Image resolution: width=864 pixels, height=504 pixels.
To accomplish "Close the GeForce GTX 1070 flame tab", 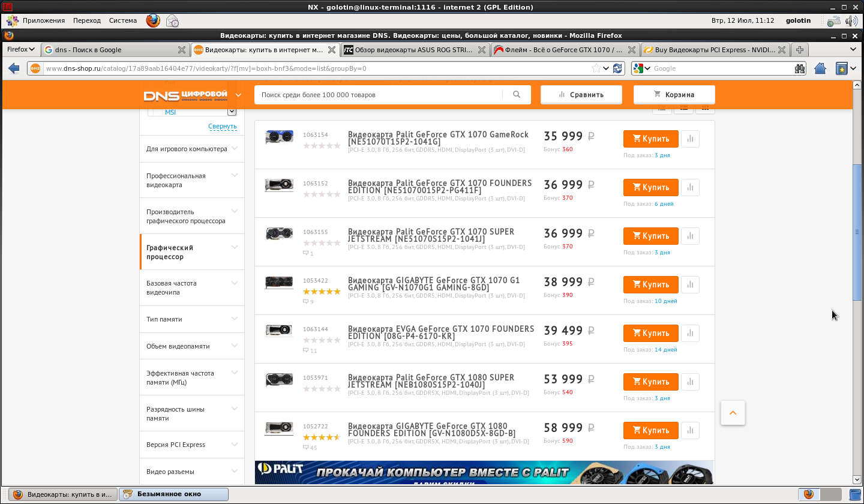I will pyautogui.click(x=632, y=50).
